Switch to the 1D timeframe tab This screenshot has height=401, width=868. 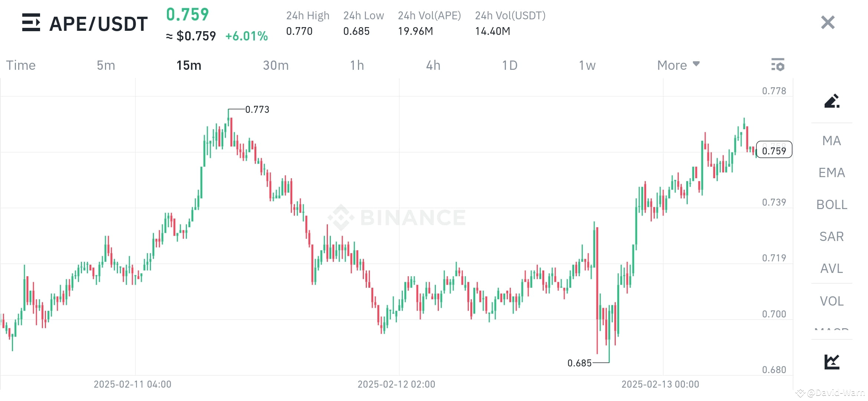tap(510, 65)
